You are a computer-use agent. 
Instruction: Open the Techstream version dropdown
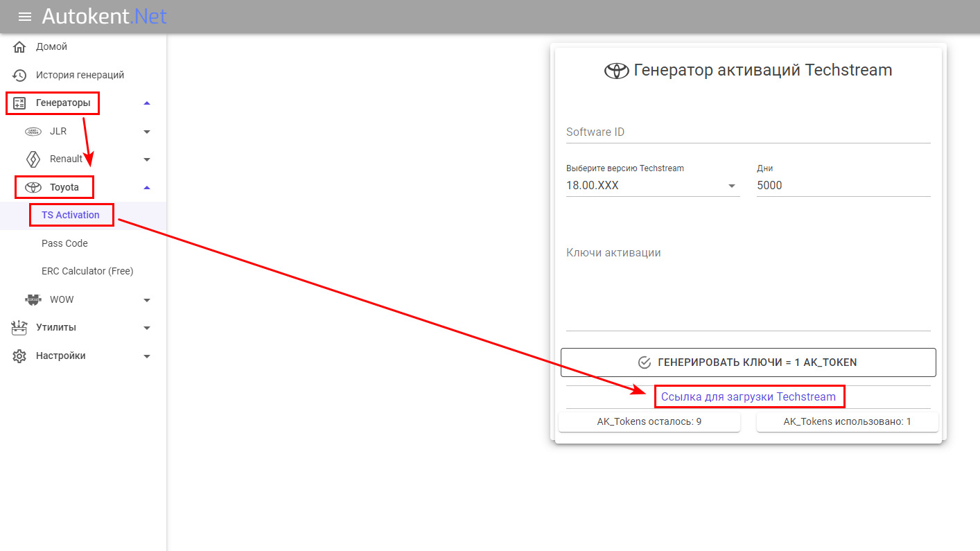point(732,186)
